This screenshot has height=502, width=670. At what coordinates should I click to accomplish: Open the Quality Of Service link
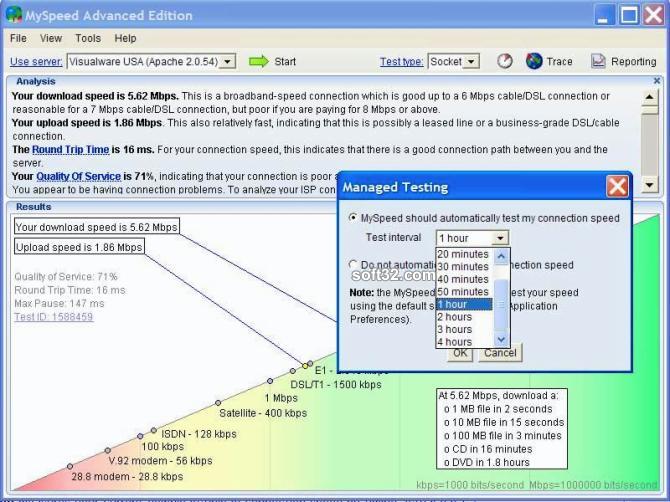click(x=79, y=176)
